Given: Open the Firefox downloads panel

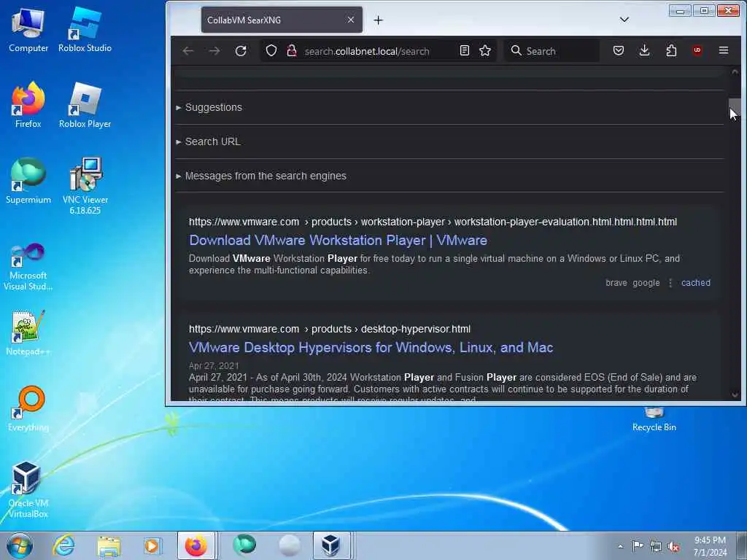Looking at the screenshot, I should tap(645, 50).
